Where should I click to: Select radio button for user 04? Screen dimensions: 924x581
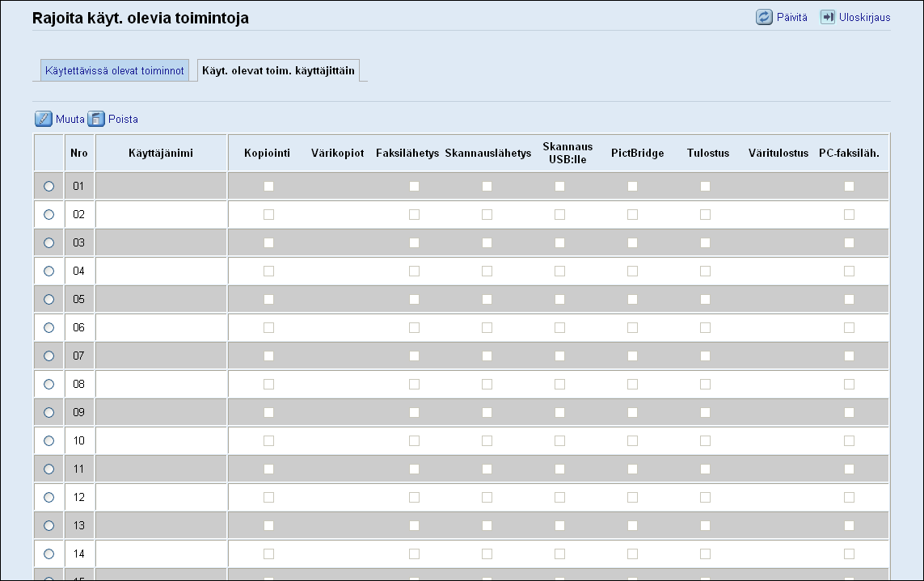tap(49, 271)
